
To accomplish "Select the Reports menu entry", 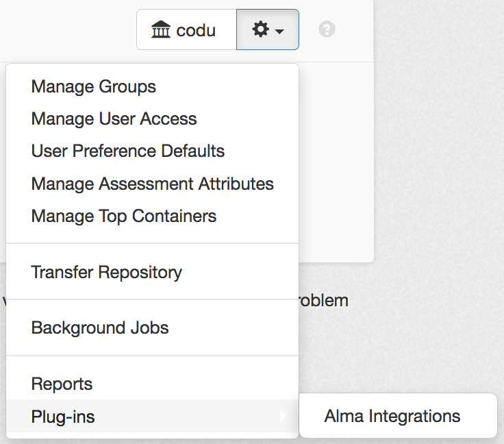I will coord(62,384).
